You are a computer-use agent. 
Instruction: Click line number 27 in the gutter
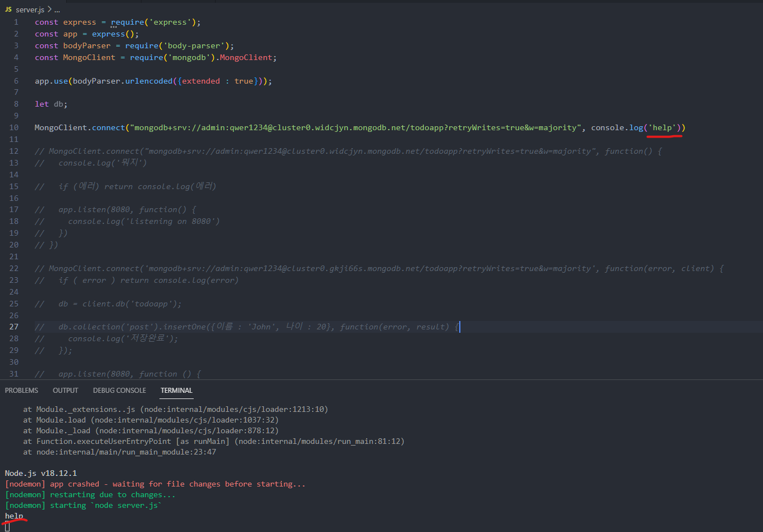(x=14, y=327)
